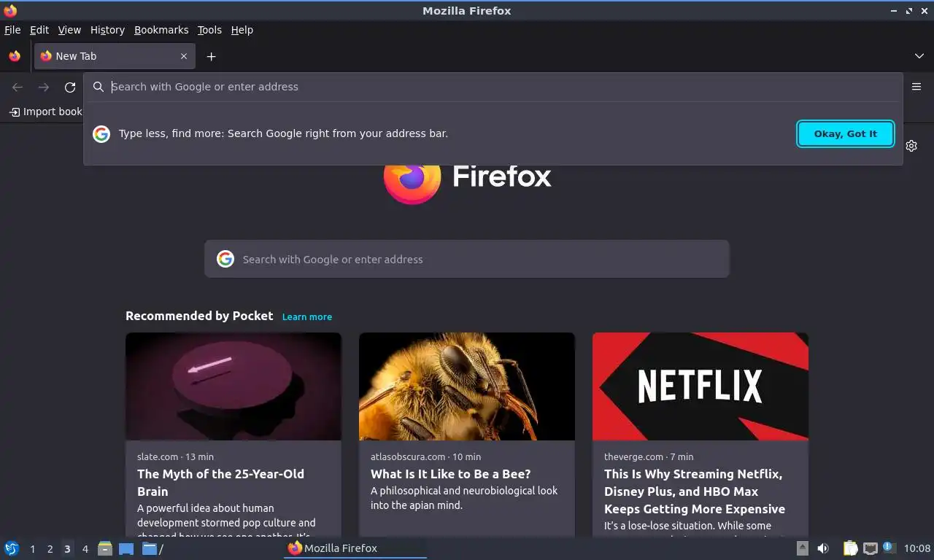
Task: Click The Myth of the 25-Year-Old Brain headline
Action: pyautogui.click(x=220, y=483)
